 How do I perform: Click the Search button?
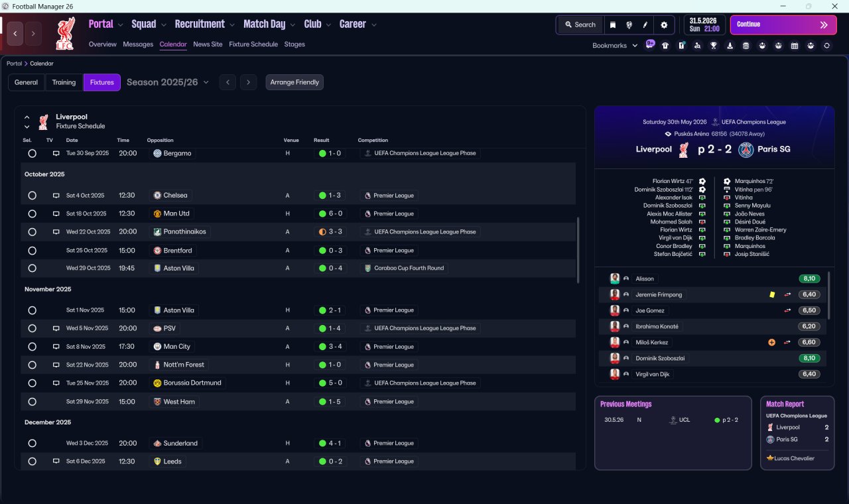[x=580, y=25]
